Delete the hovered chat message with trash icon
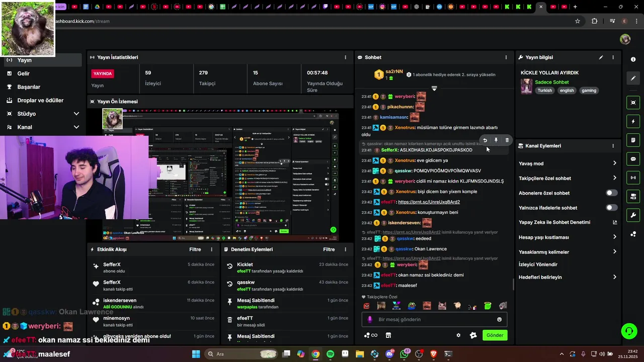The height and width of the screenshot is (362, 644). click(507, 140)
